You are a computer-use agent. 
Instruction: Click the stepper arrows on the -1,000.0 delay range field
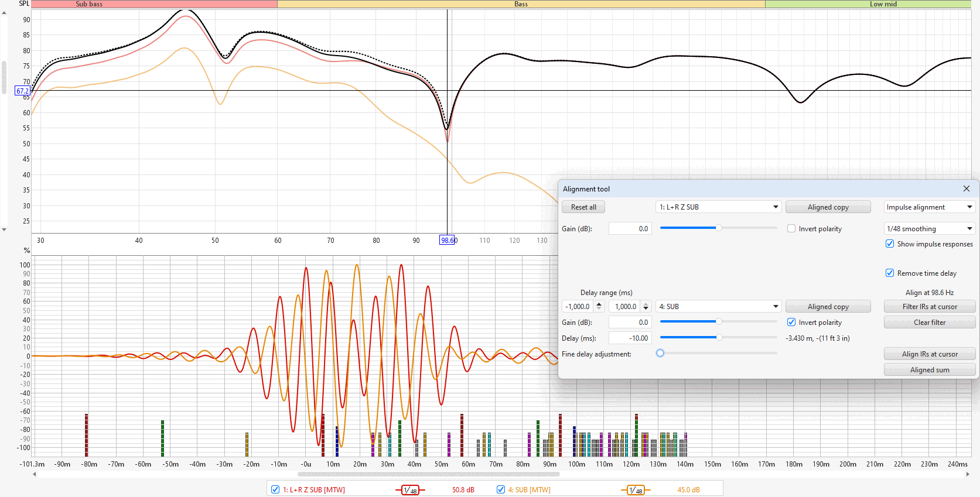pos(599,306)
